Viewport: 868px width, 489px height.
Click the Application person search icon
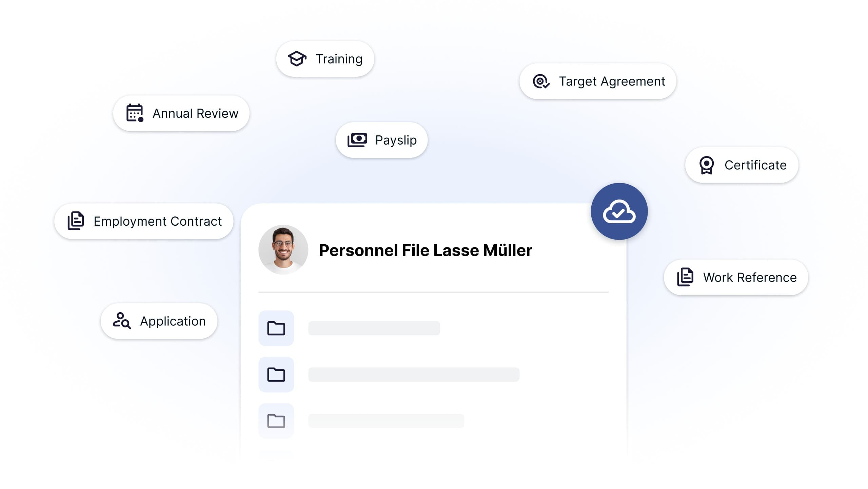(122, 321)
